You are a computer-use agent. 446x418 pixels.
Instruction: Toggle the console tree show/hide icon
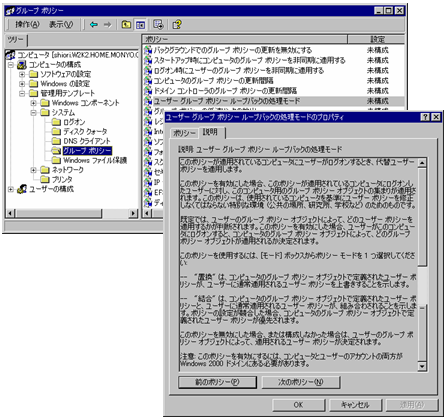click(x=140, y=24)
